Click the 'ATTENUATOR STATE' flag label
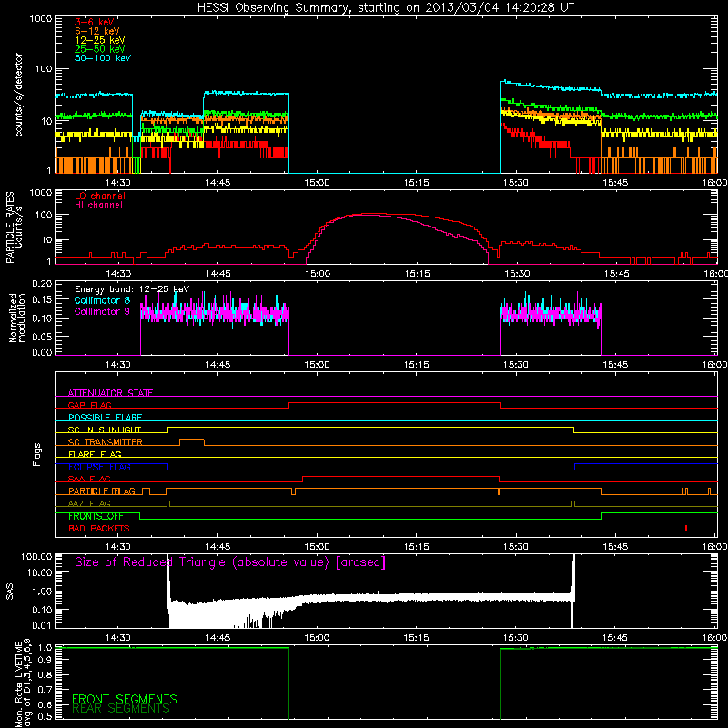 pyautogui.click(x=110, y=393)
